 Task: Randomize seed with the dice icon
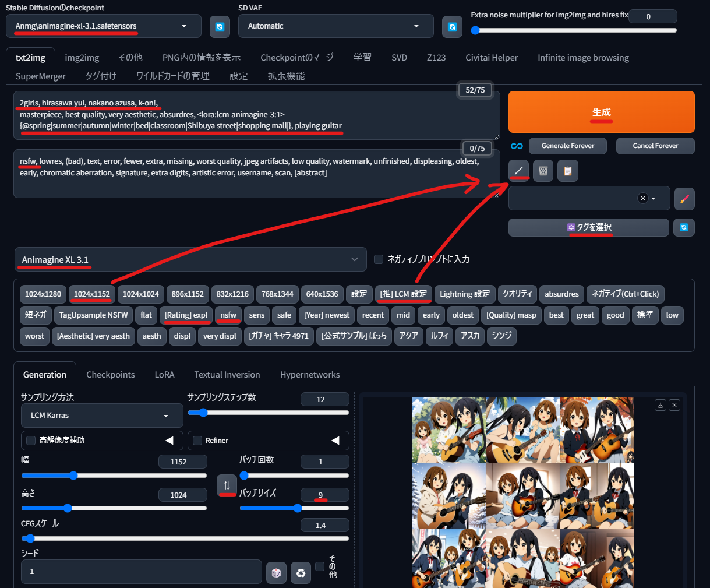276,573
